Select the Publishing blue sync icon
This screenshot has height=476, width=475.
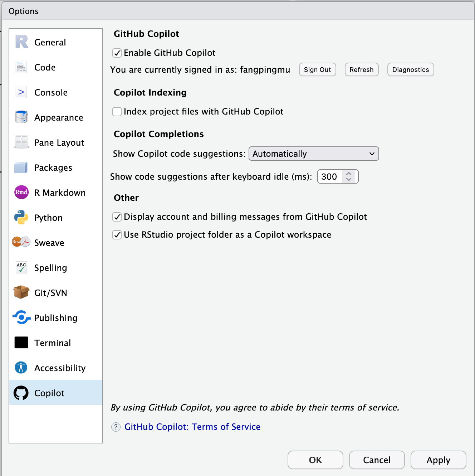point(21,317)
